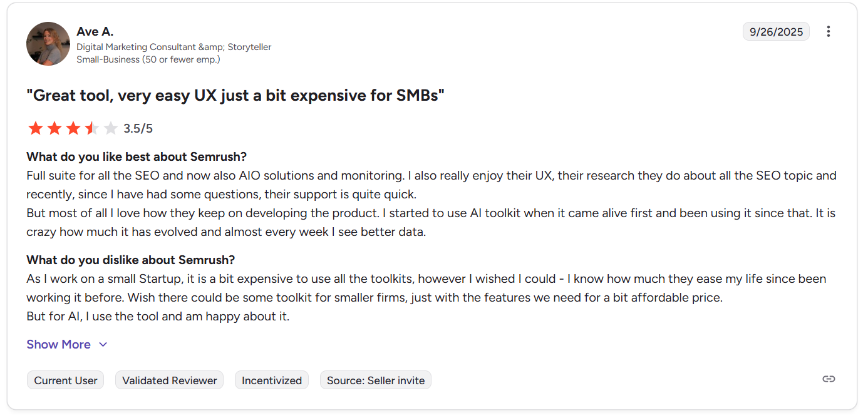
Task: Click the 3.5/5 rating text
Action: [139, 128]
